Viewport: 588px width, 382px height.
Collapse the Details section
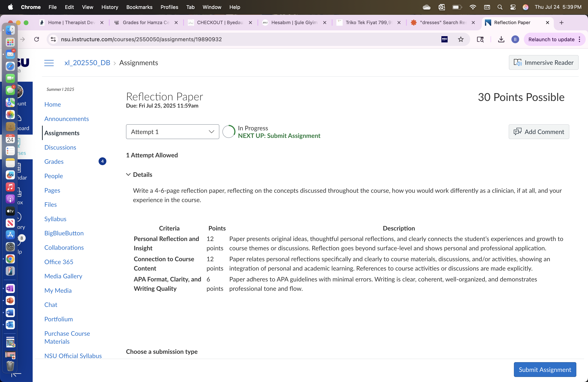[139, 175]
